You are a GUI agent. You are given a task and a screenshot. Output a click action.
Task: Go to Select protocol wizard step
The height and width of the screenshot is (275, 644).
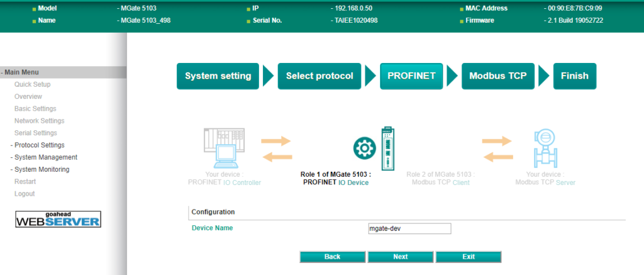click(319, 76)
